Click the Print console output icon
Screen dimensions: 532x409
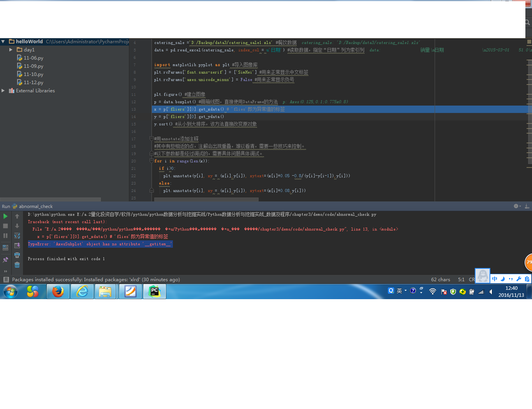(x=17, y=255)
